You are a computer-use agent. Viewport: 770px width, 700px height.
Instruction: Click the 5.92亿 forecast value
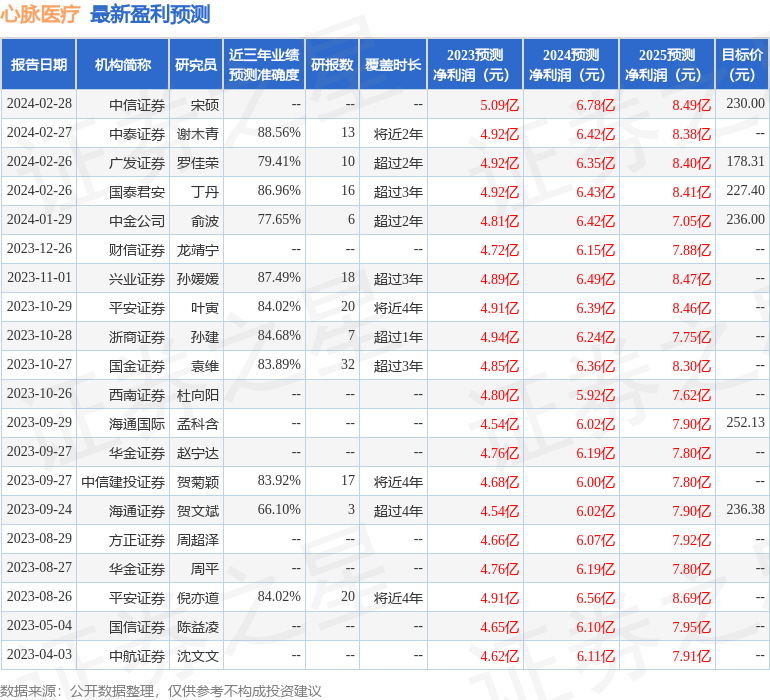[x=595, y=395]
